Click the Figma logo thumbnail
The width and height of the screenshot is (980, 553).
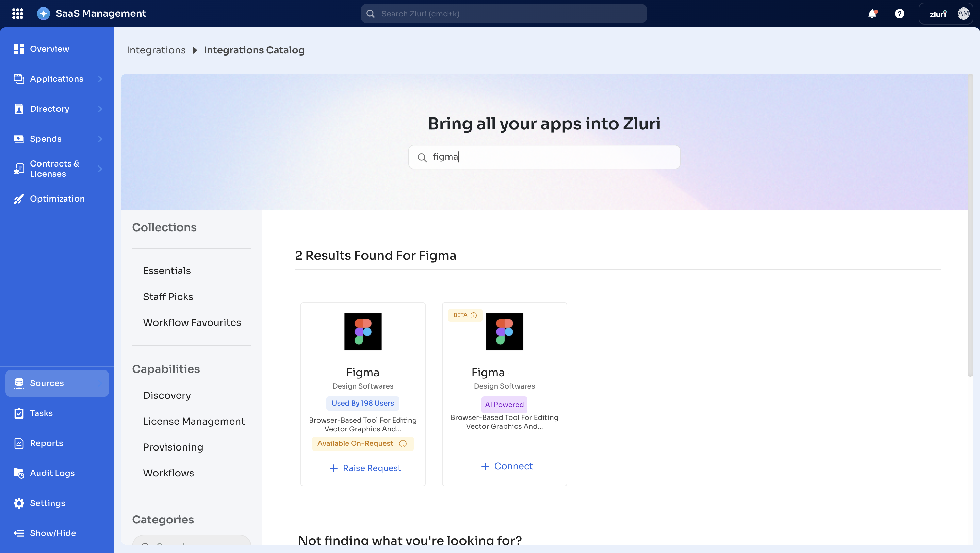click(x=362, y=332)
